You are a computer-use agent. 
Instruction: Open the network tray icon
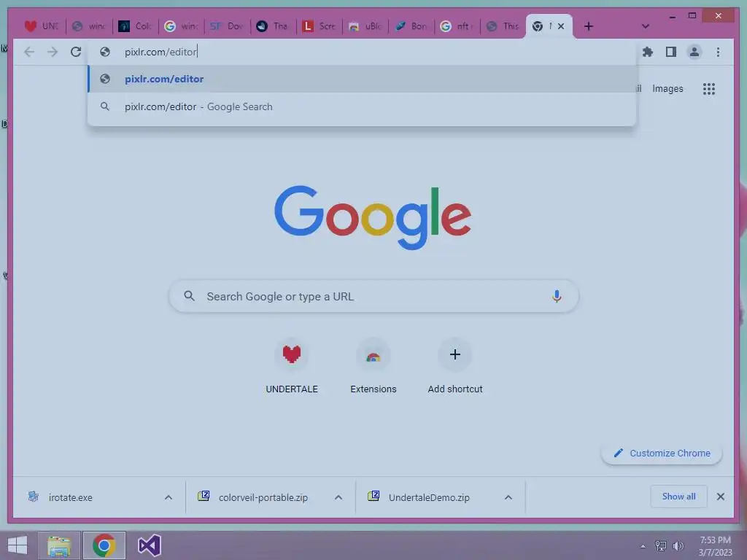[661, 545]
